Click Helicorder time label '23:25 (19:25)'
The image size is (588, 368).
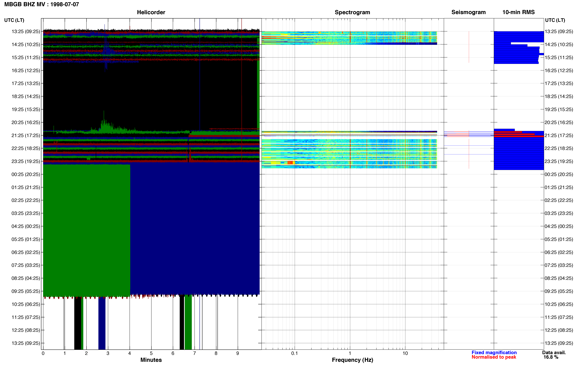tap(26, 161)
